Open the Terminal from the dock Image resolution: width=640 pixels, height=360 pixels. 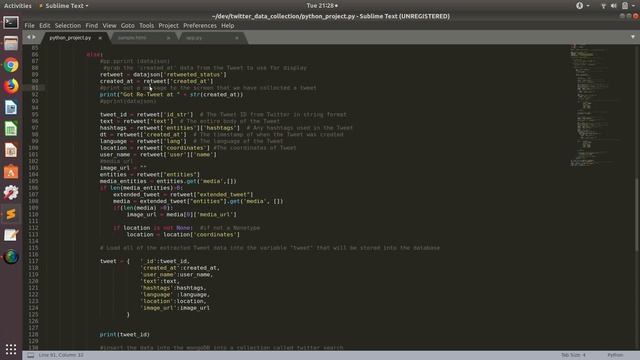click(x=11, y=22)
